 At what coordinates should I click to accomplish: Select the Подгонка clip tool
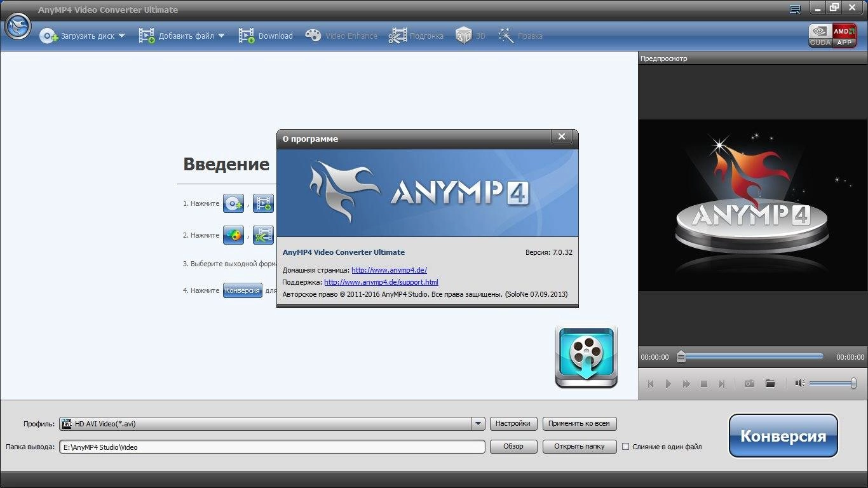tap(416, 36)
